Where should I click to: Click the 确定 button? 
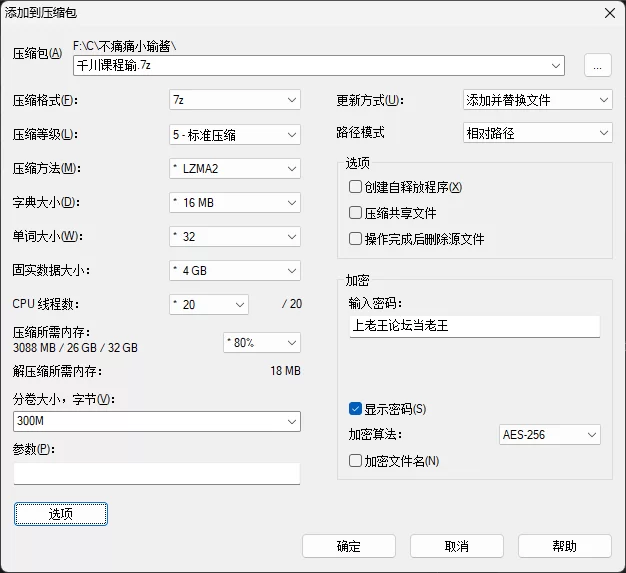tap(349, 546)
